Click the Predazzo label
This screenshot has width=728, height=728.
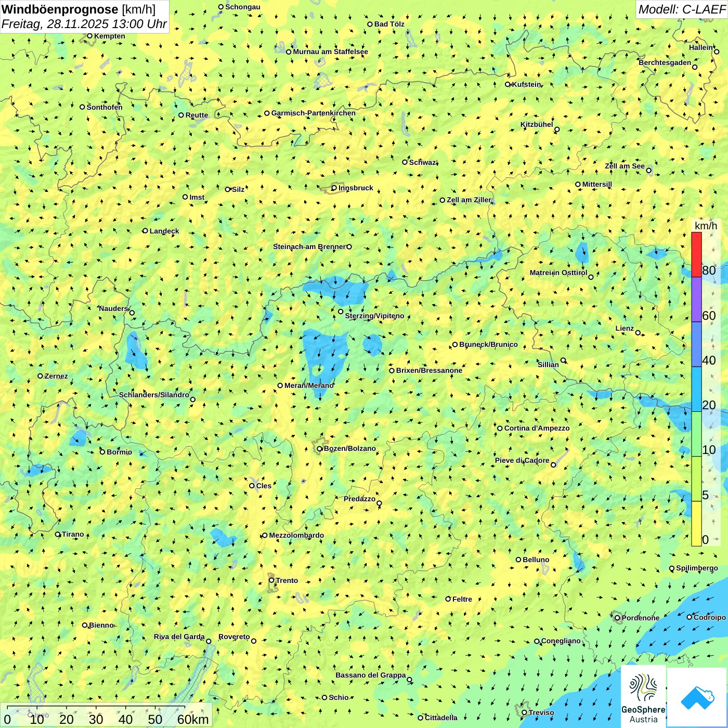[359, 499]
